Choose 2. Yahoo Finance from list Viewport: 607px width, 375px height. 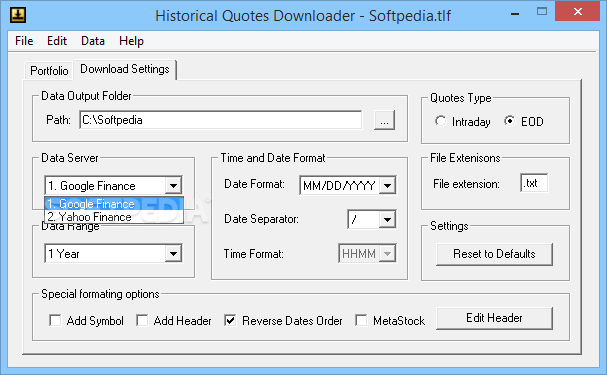point(114,217)
